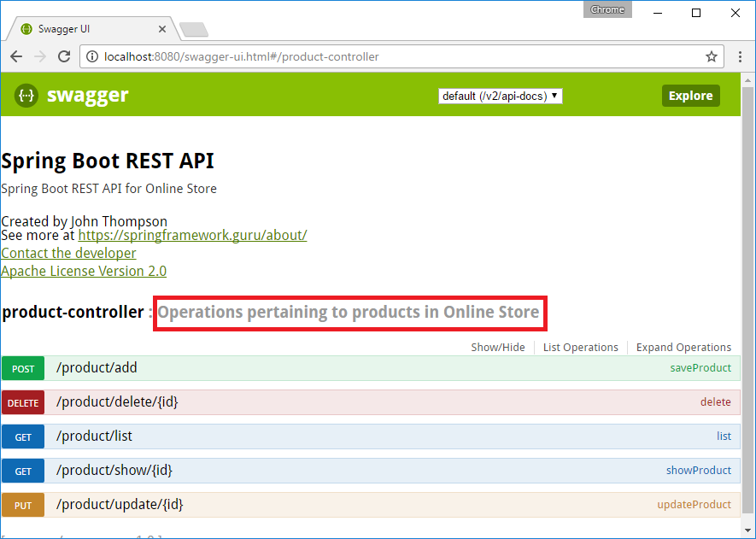Toggle List Operations view
The height and width of the screenshot is (539, 756).
(580, 348)
